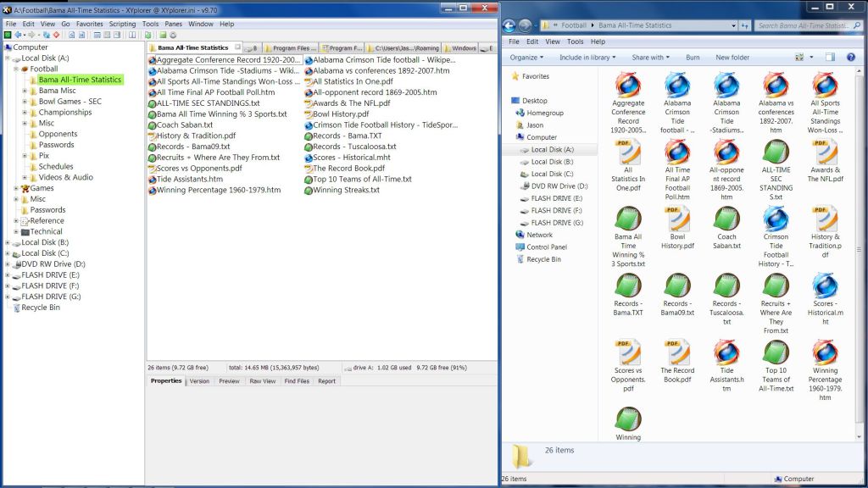Open the Scripting menu in XYplorer
The height and width of the screenshot is (488, 868).
122,24
